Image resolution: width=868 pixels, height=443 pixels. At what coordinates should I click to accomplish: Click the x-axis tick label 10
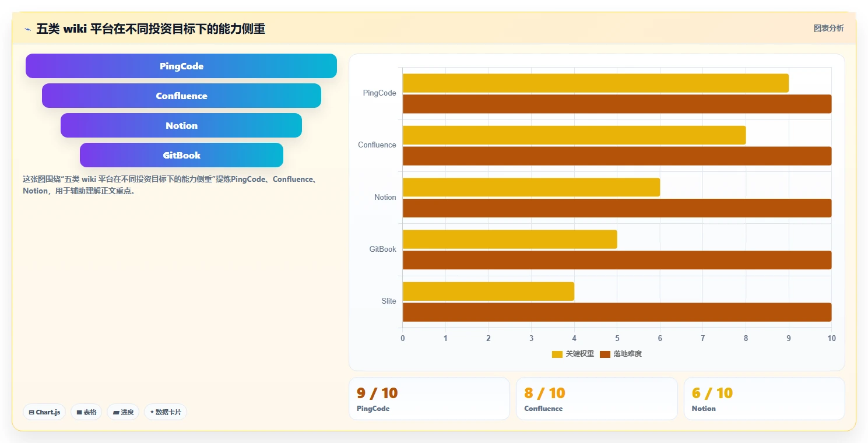coord(831,339)
